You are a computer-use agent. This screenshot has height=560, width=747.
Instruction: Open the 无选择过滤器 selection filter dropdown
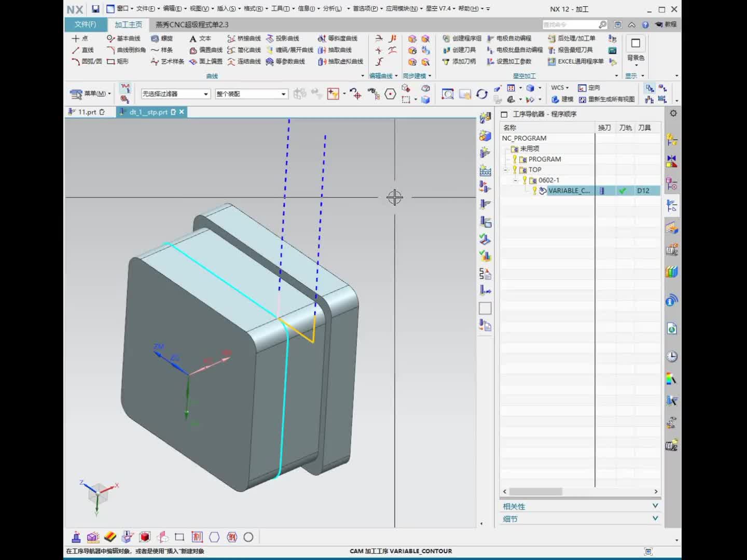[x=175, y=94]
